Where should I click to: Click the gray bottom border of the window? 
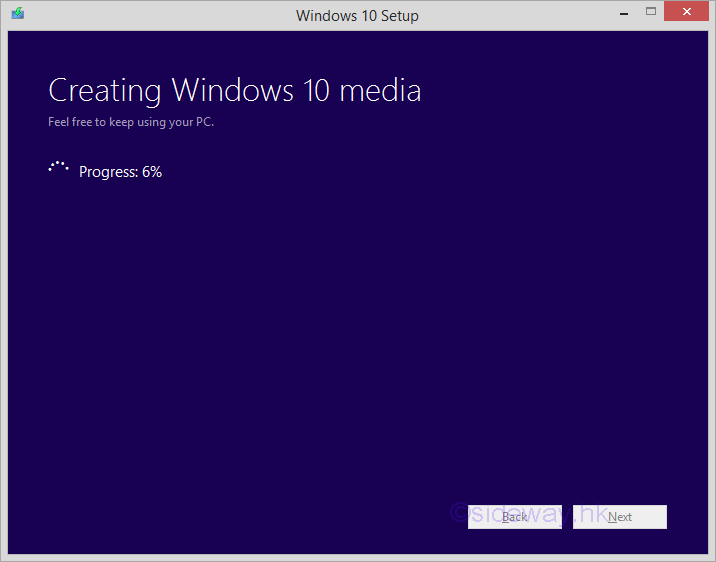point(358,557)
